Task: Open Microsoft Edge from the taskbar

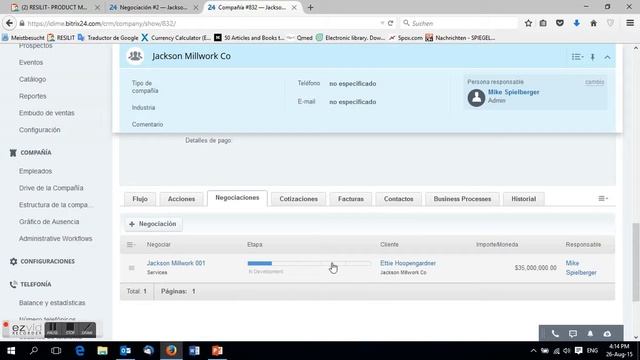Action: (x=80, y=351)
